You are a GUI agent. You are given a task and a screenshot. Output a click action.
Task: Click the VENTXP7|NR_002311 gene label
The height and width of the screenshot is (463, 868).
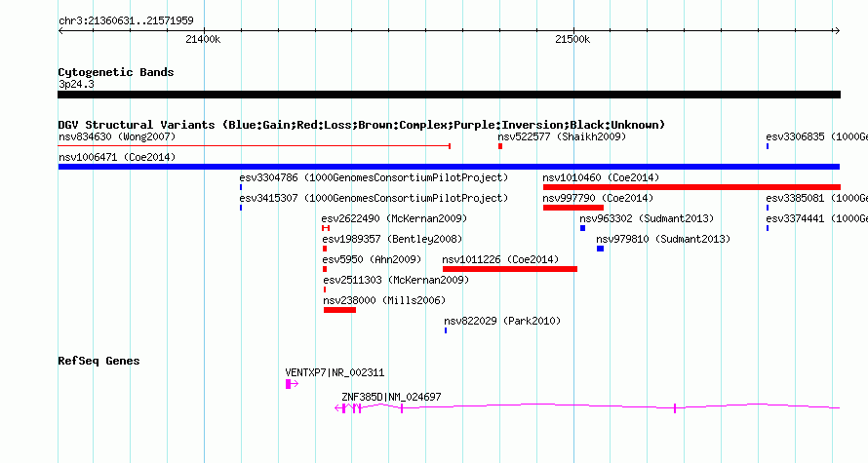(335, 372)
